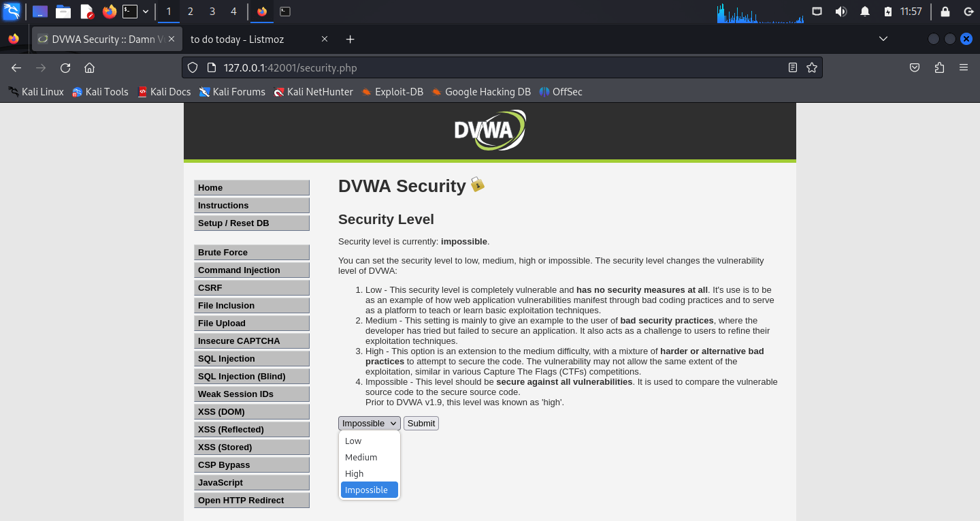This screenshot has height=521, width=980.
Task: Go to Firefox home page
Action: (89, 67)
